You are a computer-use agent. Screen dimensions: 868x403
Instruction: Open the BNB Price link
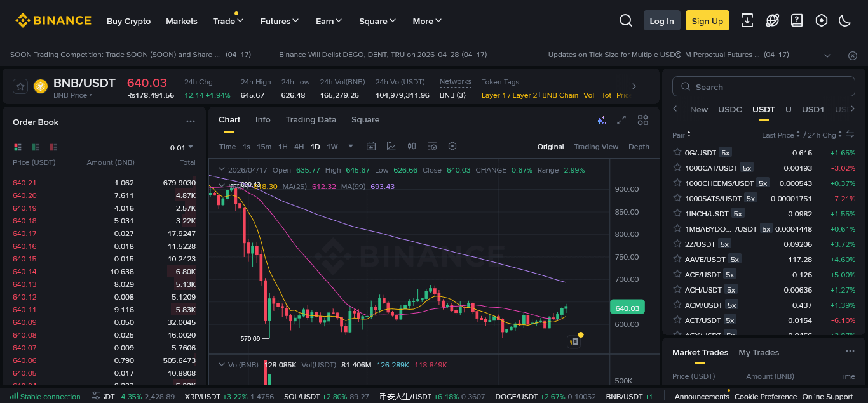[72, 95]
